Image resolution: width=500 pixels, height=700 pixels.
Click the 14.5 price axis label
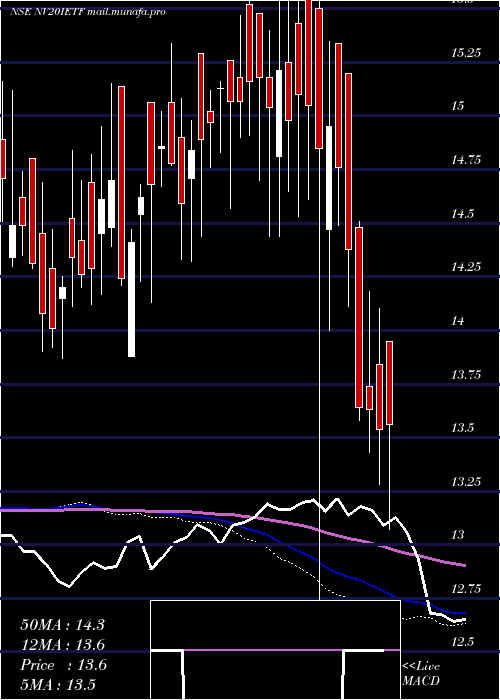pyautogui.click(x=462, y=214)
